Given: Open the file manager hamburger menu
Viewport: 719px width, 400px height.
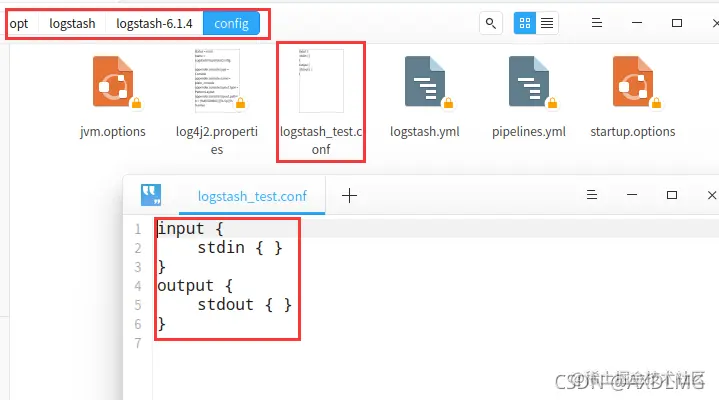Looking at the screenshot, I should coord(597,22).
